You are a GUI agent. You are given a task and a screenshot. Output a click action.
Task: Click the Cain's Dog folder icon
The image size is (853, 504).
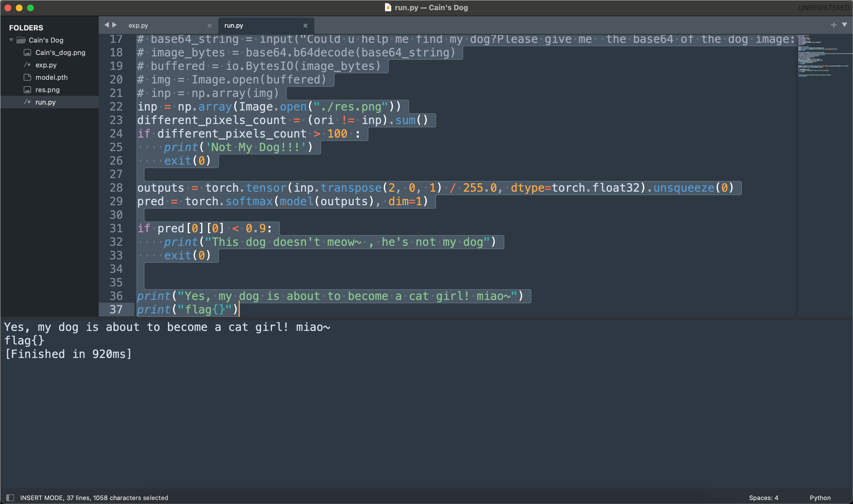(x=21, y=40)
